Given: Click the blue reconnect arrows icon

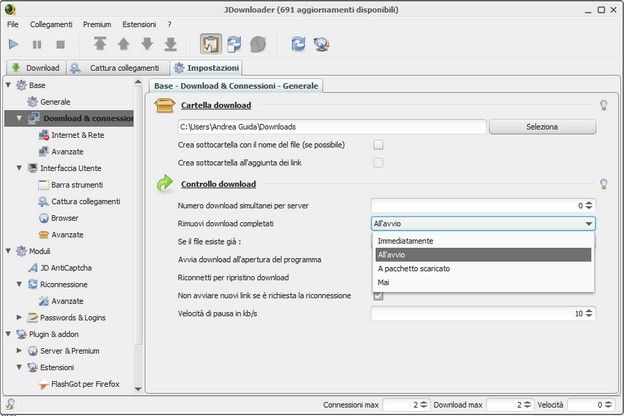Looking at the screenshot, I should [x=298, y=44].
